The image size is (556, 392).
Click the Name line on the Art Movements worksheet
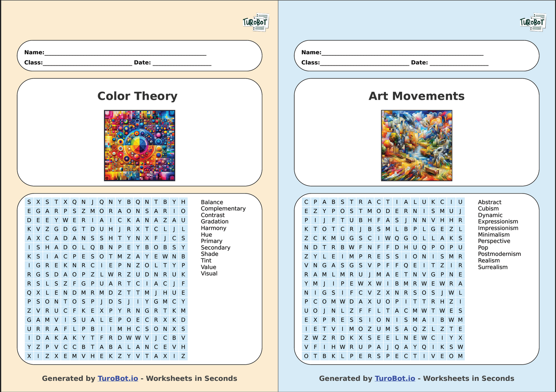[x=402, y=53]
